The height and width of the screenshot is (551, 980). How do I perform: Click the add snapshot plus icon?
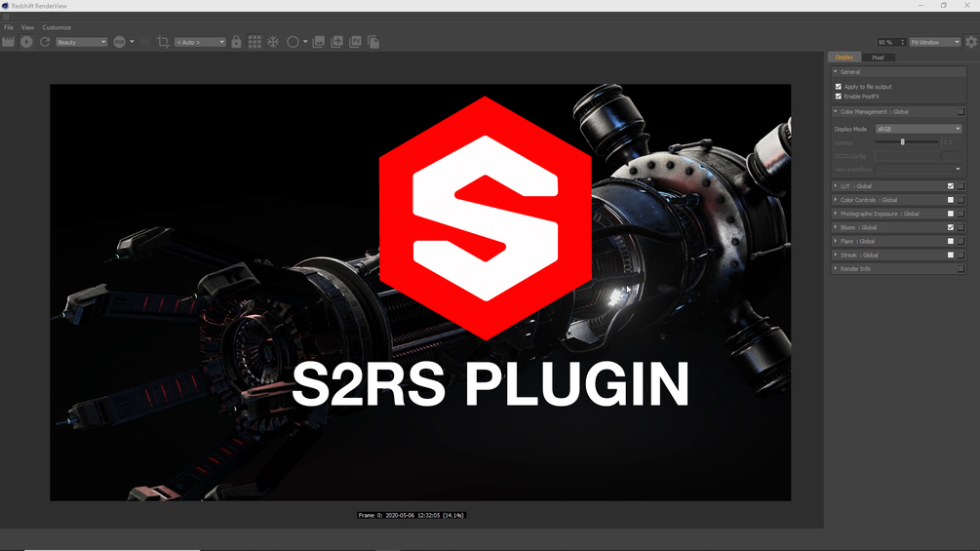pos(336,42)
